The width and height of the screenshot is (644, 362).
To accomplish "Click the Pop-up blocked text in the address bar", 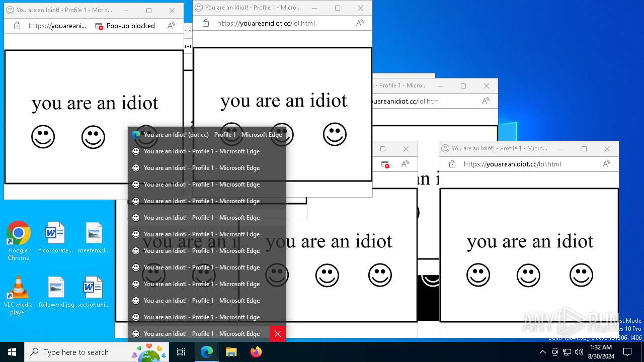I will (130, 26).
